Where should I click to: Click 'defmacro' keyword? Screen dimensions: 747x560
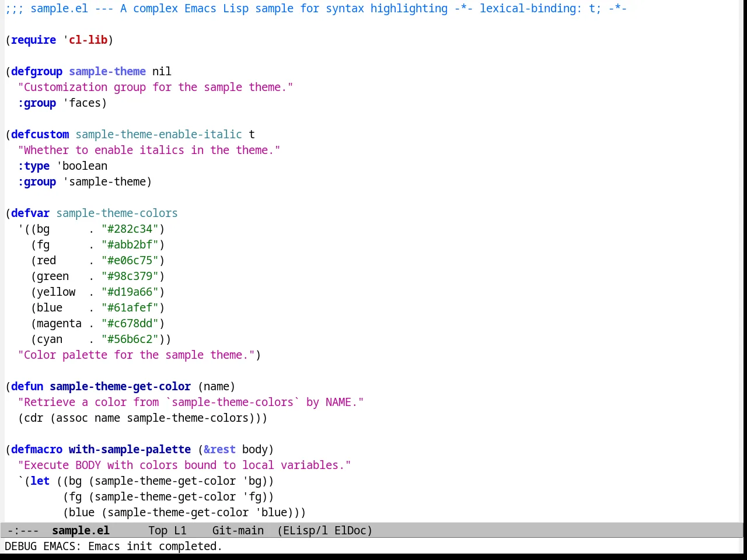click(37, 449)
